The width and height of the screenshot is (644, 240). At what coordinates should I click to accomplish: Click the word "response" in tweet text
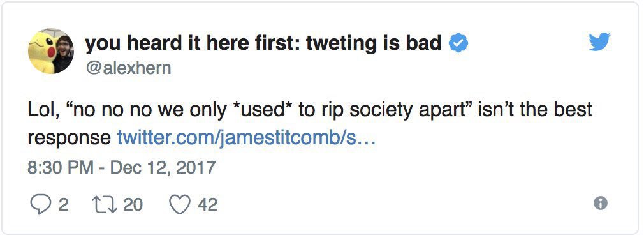click(x=69, y=139)
